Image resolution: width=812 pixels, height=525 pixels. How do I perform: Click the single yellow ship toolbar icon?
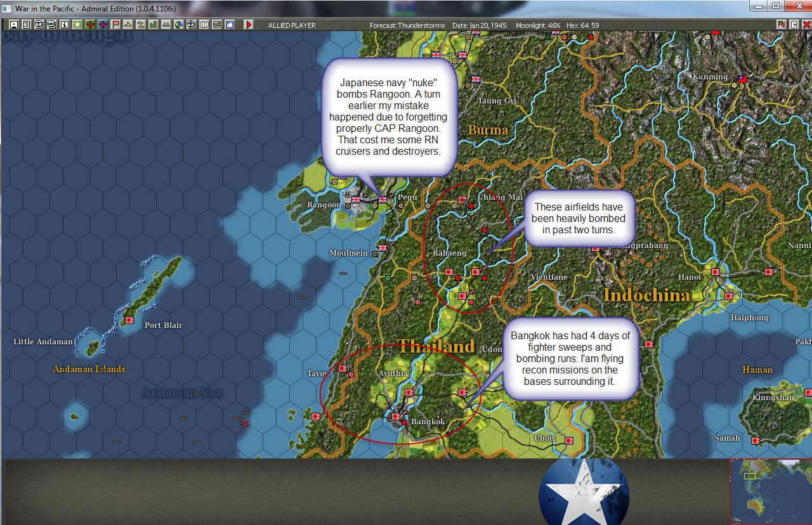pyautogui.click(x=128, y=25)
